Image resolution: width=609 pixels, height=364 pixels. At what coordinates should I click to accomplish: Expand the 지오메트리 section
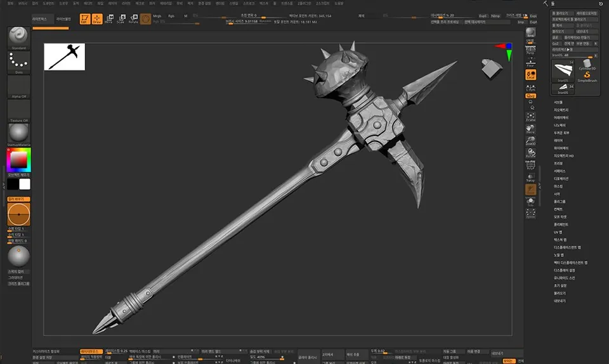pyautogui.click(x=561, y=110)
